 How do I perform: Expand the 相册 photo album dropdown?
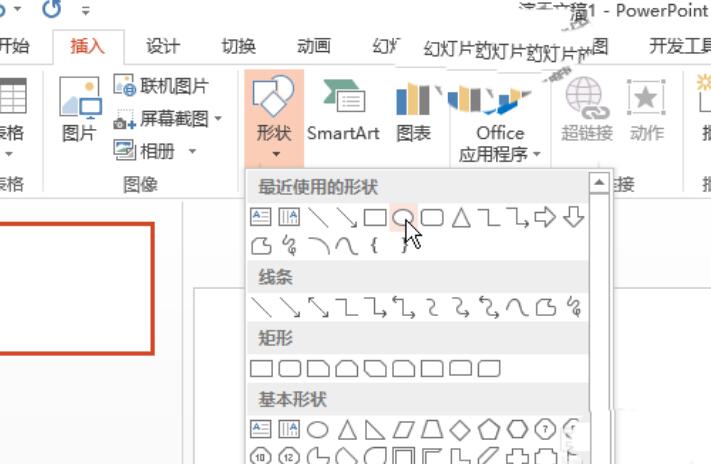(192, 151)
